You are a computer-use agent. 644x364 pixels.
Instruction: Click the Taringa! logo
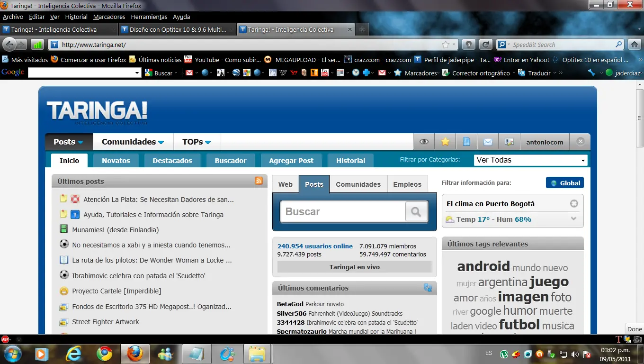point(97,113)
